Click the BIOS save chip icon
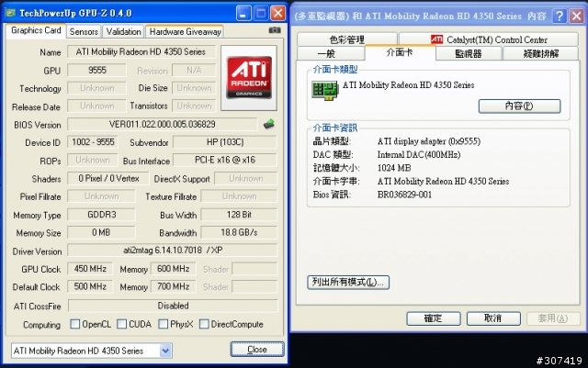This screenshot has width=588, height=368. [268, 124]
